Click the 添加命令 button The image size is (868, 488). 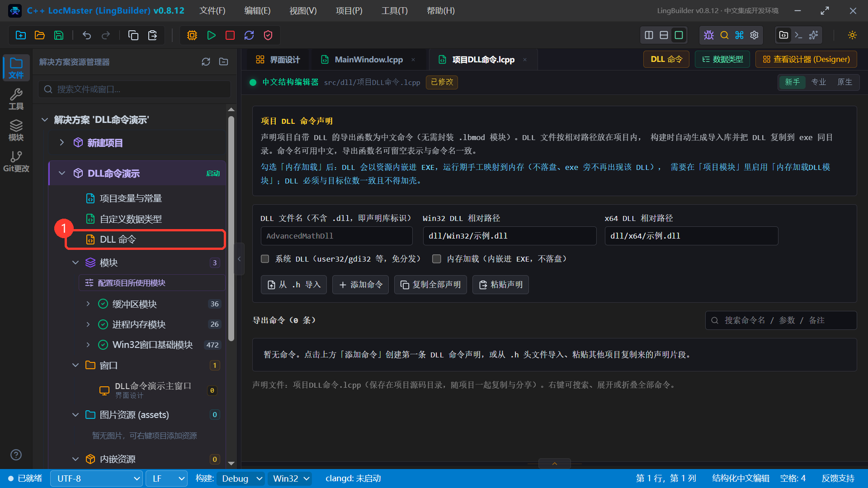360,285
